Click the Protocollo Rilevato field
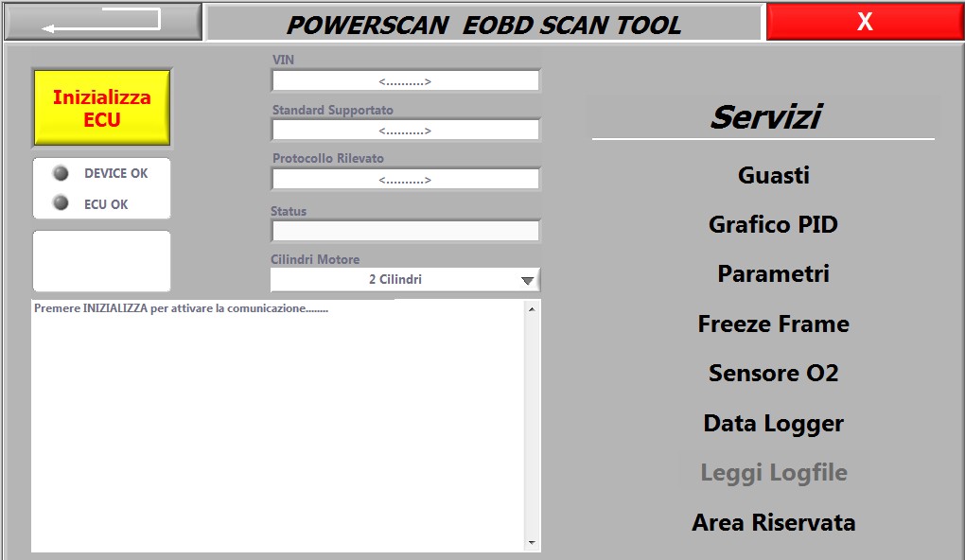 pyautogui.click(x=405, y=180)
